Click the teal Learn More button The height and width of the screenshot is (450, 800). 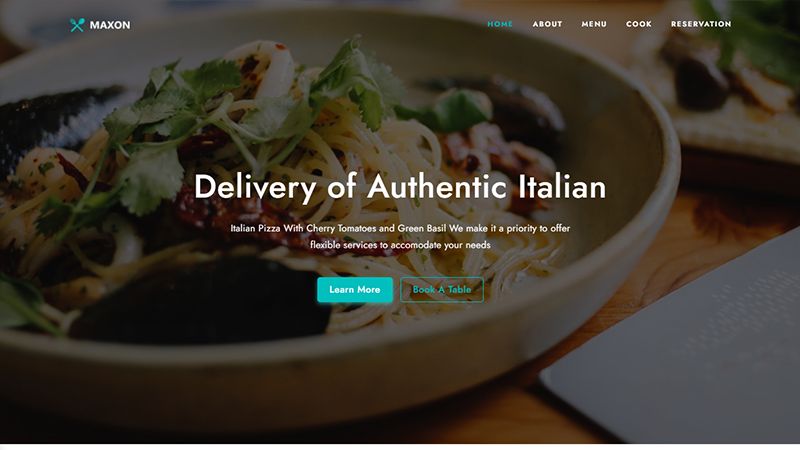[x=355, y=290]
